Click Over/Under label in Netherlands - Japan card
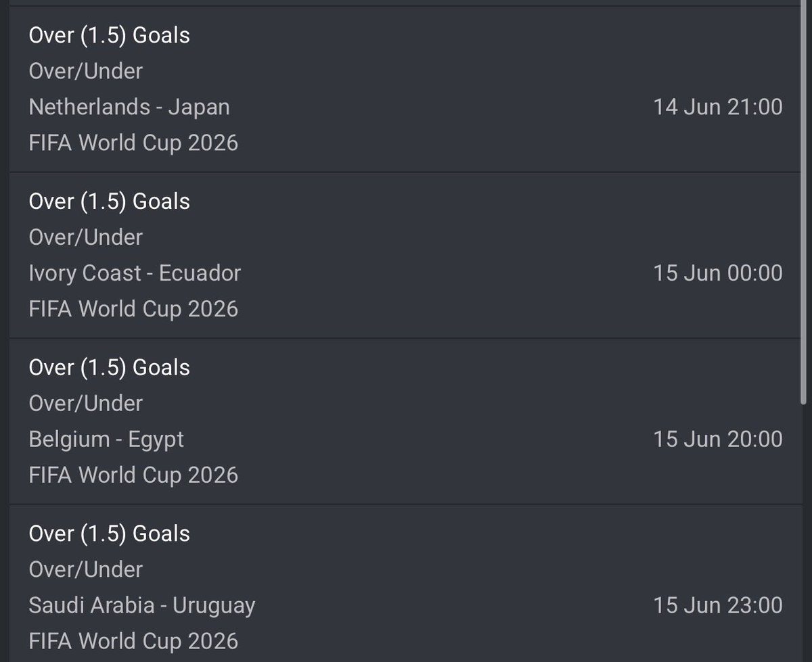Image resolution: width=812 pixels, height=662 pixels. click(86, 71)
